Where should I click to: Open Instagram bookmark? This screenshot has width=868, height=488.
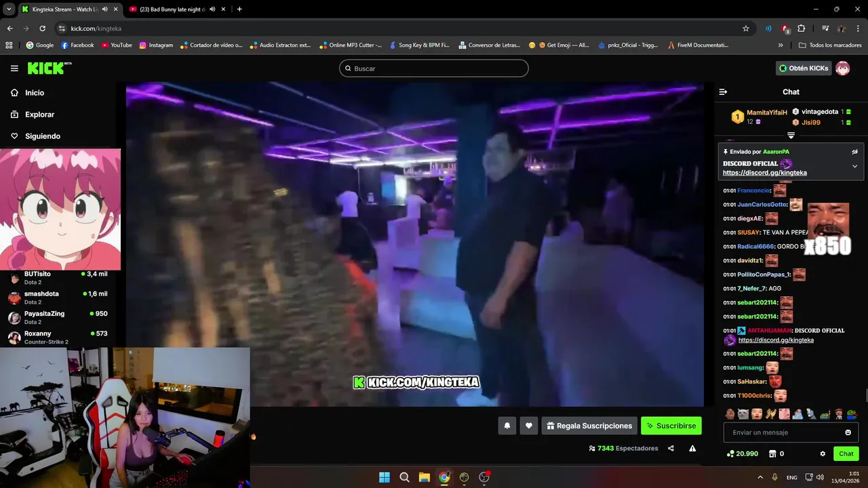[x=156, y=45]
